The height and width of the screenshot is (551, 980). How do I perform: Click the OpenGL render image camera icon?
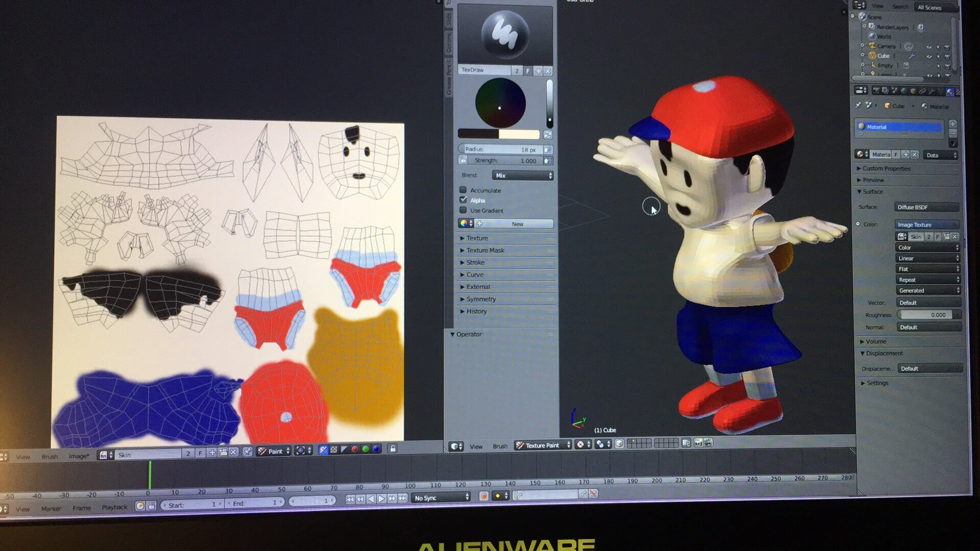click(x=698, y=443)
